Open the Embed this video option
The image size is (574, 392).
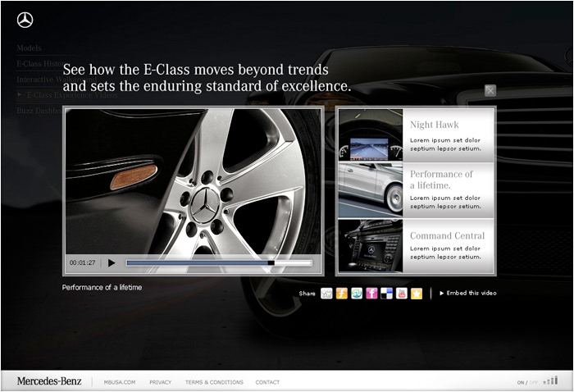pyautogui.click(x=468, y=293)
